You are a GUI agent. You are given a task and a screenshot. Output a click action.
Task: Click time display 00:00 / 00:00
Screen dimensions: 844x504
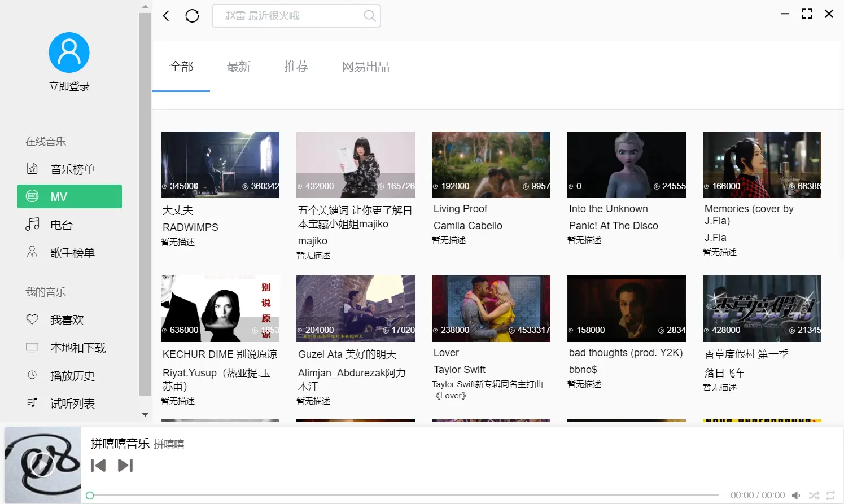[758, 495]
